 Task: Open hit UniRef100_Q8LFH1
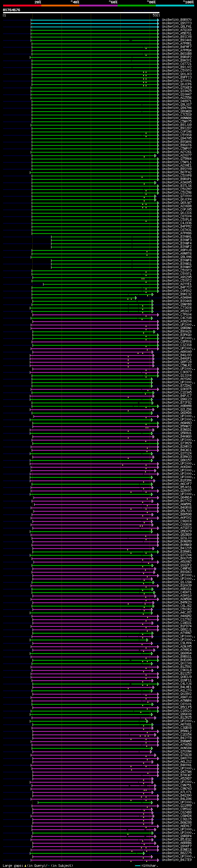click(x=177, y=26)
